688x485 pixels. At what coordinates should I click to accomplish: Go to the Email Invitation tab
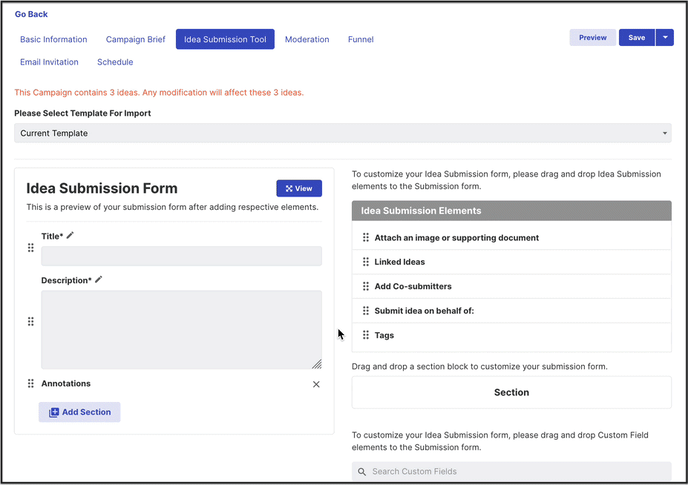[x=49, y=62]
